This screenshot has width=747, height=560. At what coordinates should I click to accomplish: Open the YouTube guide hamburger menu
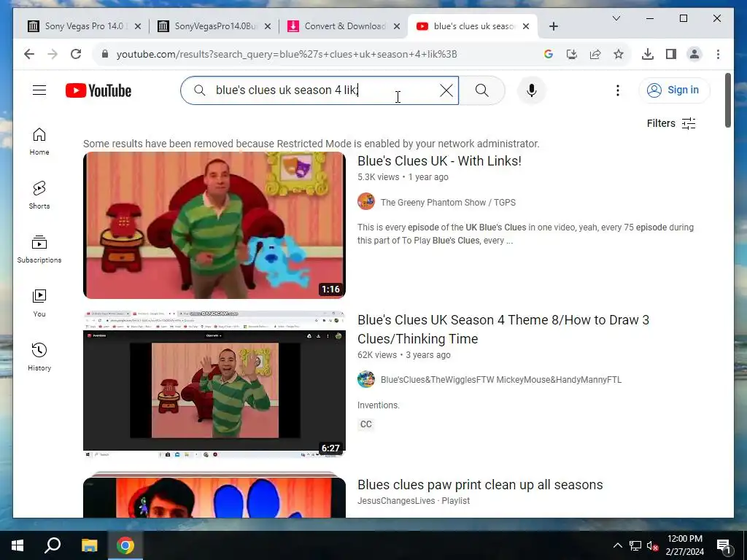(x=39, y=90)
